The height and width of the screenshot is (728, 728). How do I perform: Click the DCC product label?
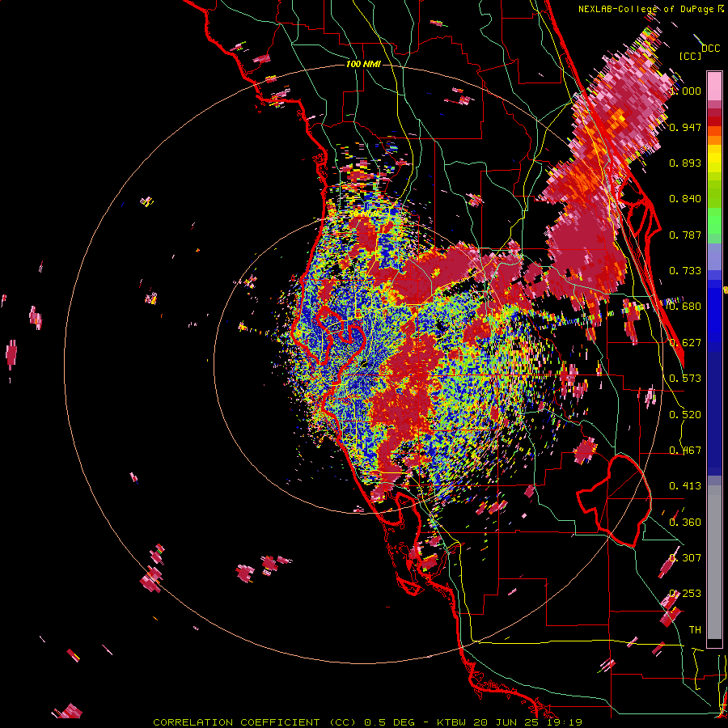point(710,48)
